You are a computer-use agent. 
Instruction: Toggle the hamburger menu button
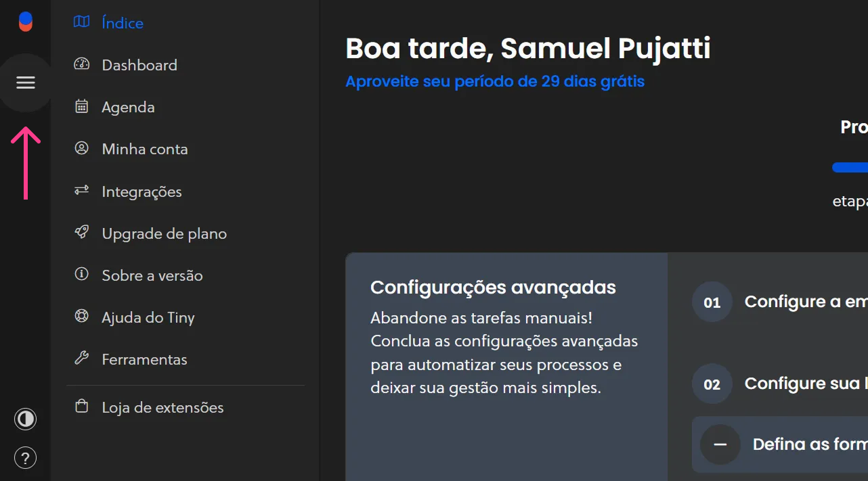[x=26, y=83]
